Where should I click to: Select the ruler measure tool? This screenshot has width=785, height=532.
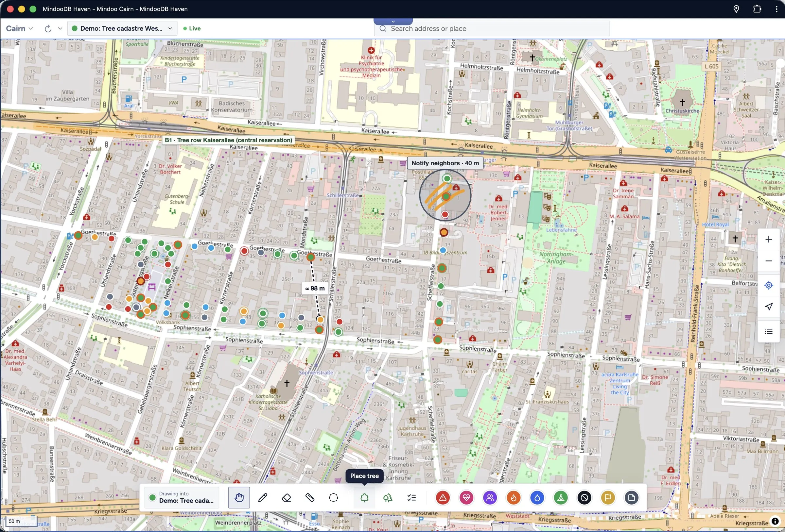(310, 497)
